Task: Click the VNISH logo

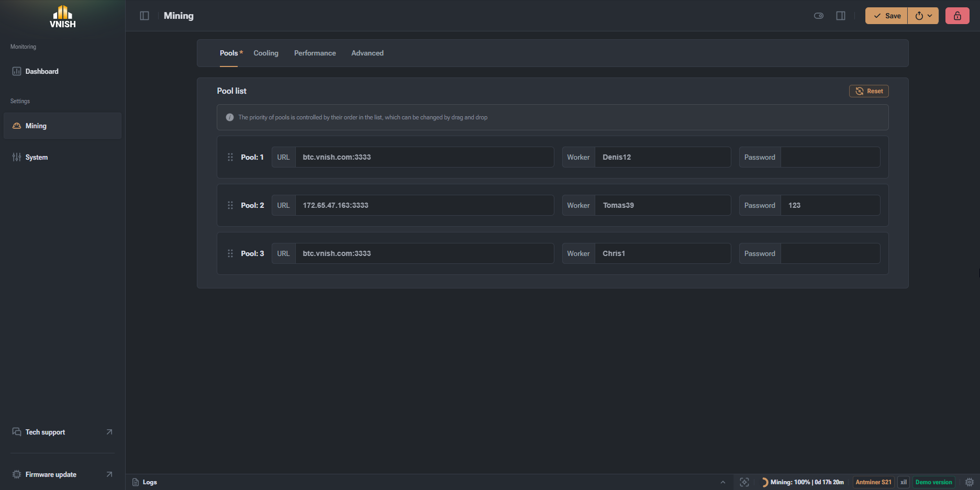Action: [x=63, y=16]
